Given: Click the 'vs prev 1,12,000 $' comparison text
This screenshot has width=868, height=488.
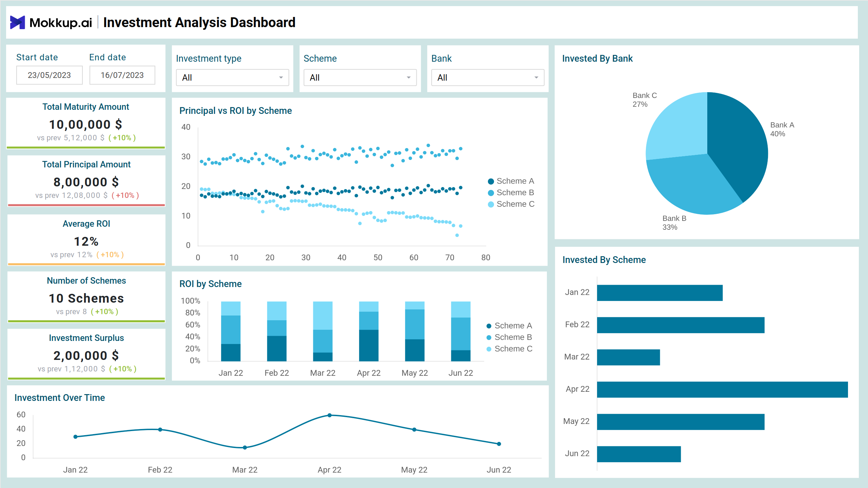Looking at the screenshot, I should click(x=72, y=369).
